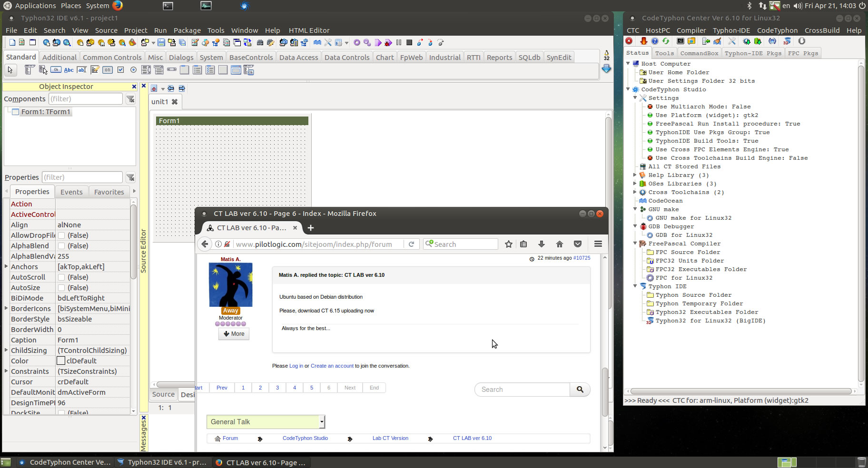This screenshot has width=868, height=468.
Task: Open the Typhon-IDE Pkgs tab
Action: pos(753,53)
